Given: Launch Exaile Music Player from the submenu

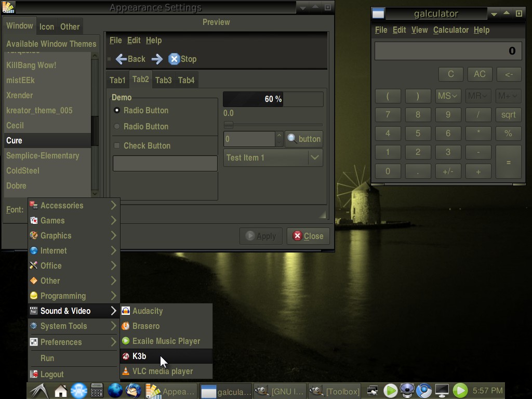Looking at the screenshot, I should [x=166, y=341].
